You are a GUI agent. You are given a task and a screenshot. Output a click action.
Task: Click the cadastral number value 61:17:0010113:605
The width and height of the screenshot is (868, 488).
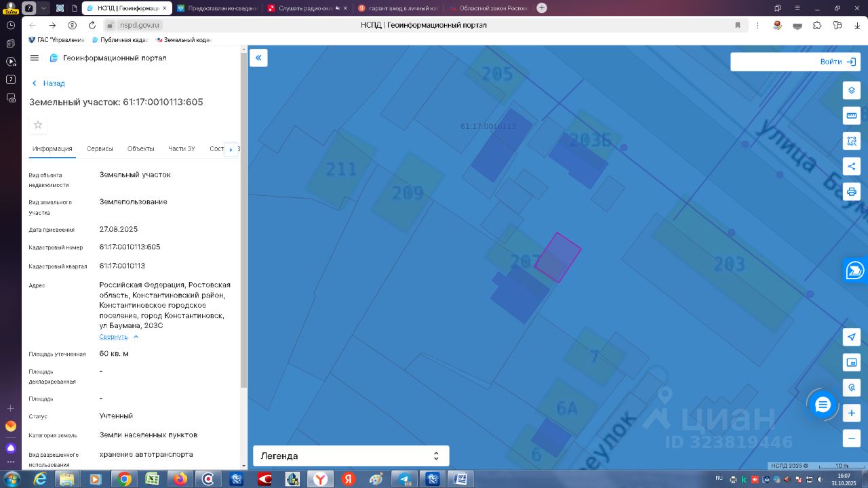130,247
